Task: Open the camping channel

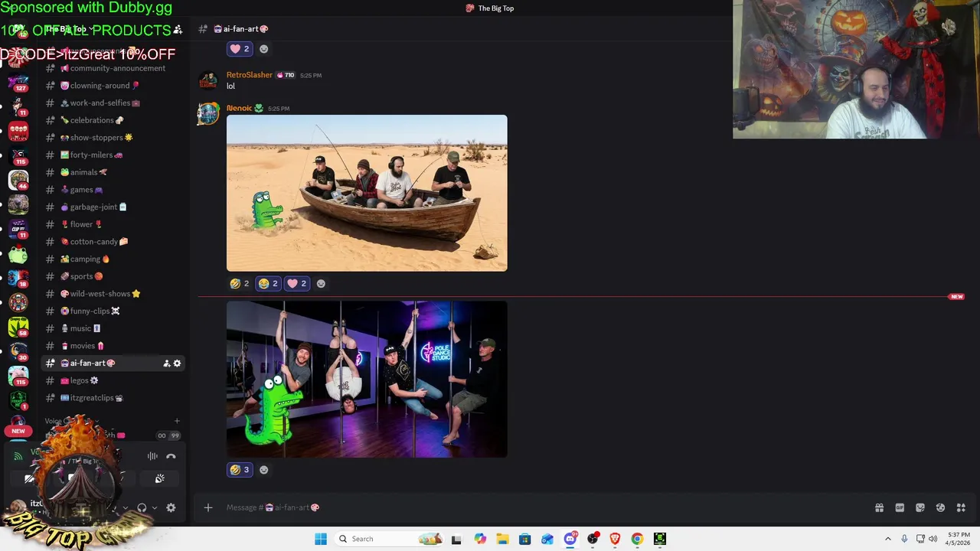Action: click(x=113, y=259)
